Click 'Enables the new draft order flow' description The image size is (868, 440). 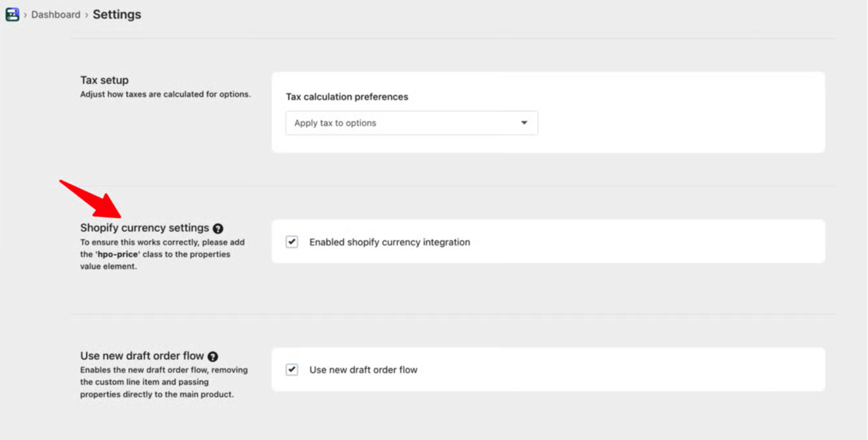164,382
